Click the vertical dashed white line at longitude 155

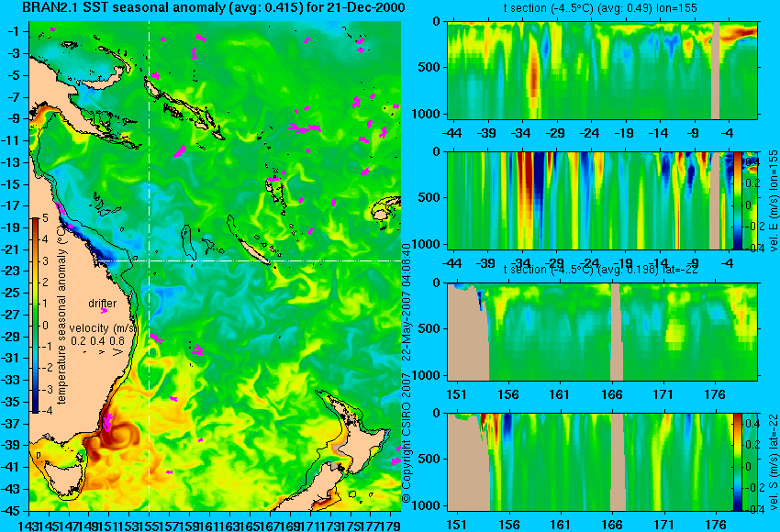(x=150, y=266)
